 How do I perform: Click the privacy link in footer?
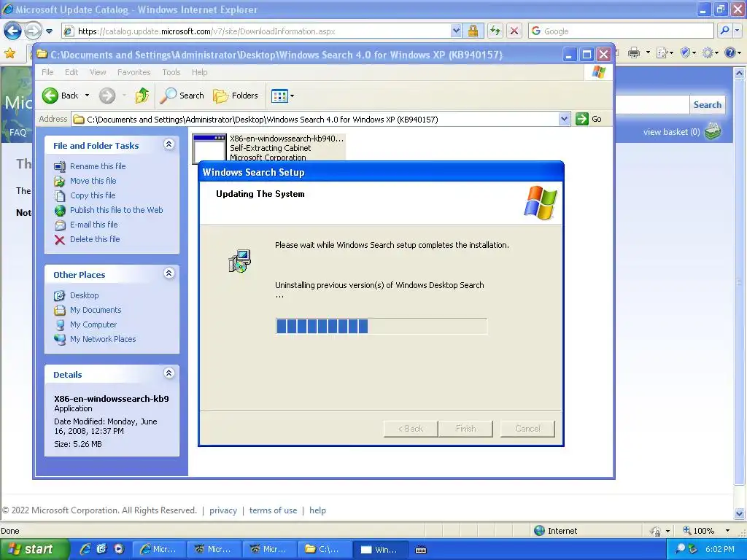click(x=223, y=510)
